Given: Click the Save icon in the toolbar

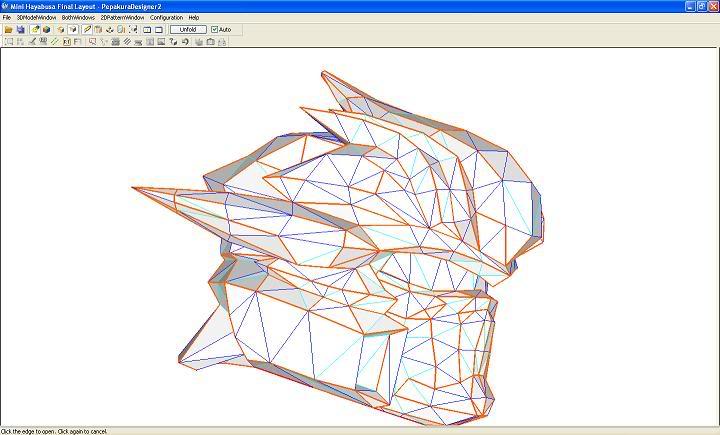Looking at the screenshot, I should tap(21, 29).
